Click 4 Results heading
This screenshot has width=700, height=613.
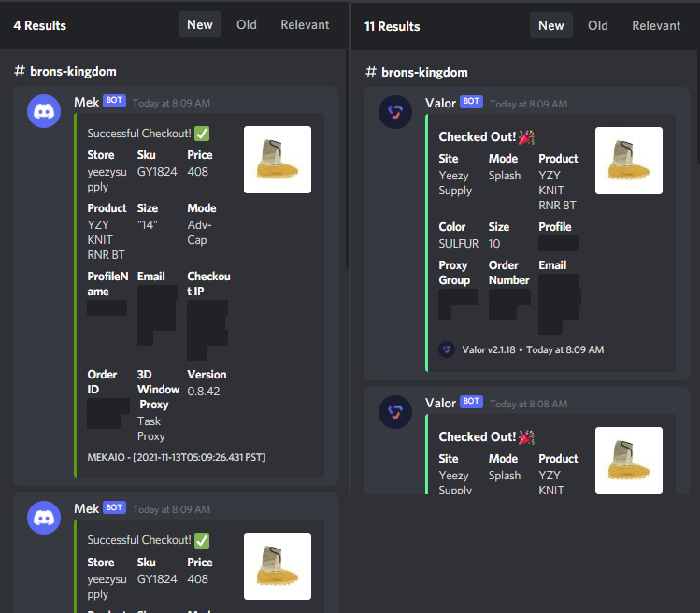40,25
